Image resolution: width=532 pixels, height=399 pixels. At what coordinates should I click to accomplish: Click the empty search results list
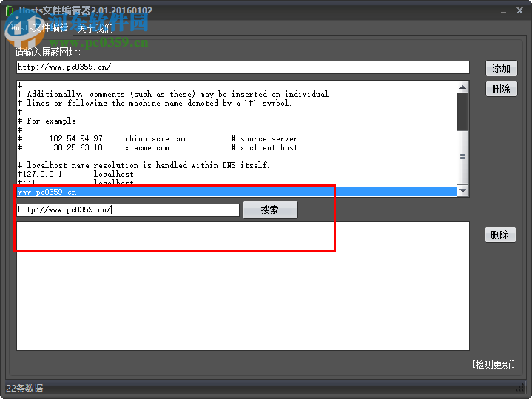[x=243, y=286]
